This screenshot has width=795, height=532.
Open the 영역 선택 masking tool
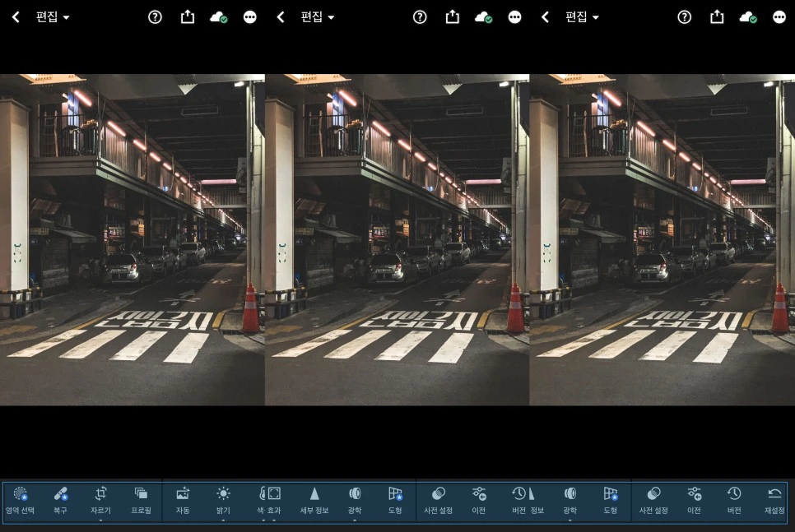[20, 501]
